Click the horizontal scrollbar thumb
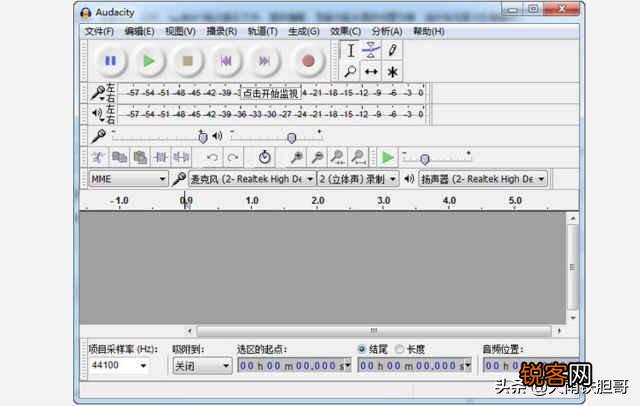Image resolution: width=640 pixels, height=406 pixels. [373, 331]
